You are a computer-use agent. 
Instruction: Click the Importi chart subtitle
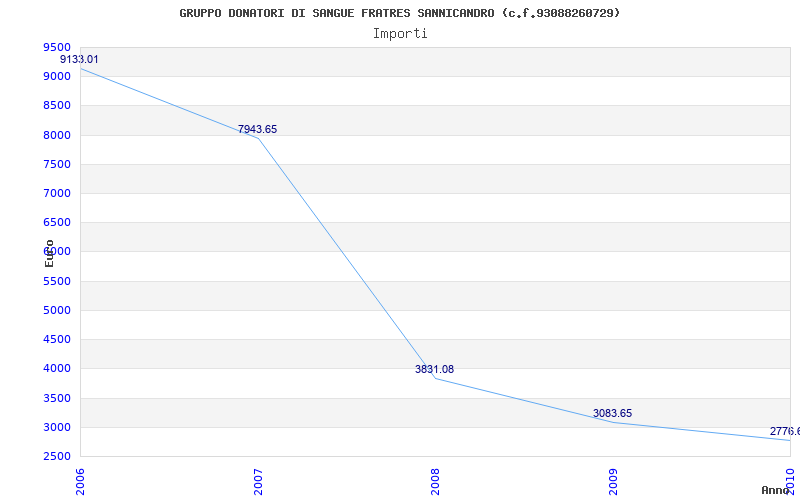[400, 34]
